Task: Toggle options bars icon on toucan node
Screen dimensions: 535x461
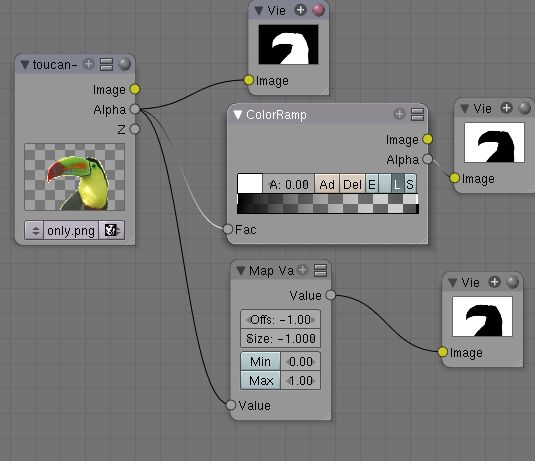Action: (x=106, y=64)
